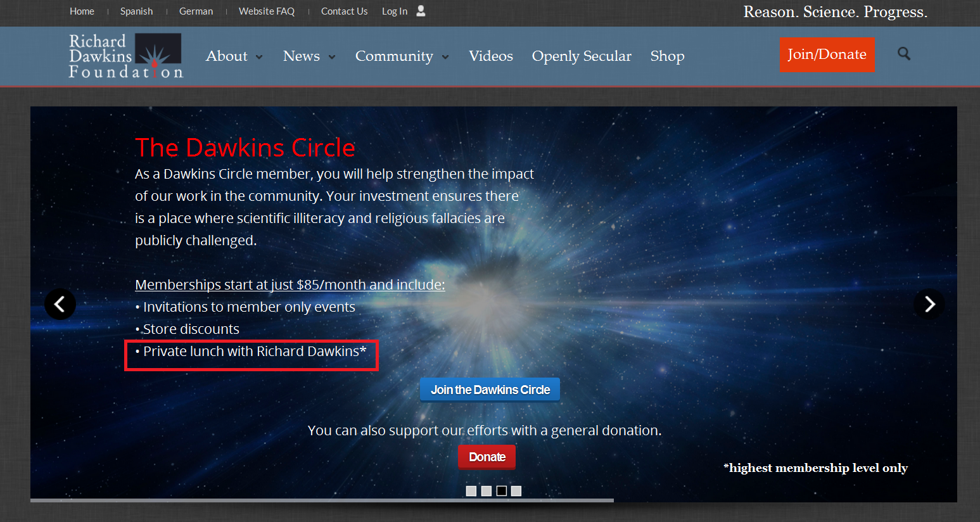This screenshot has width=980, height=522.
Task: Switch site language to Spanish
Action: [136, 11]
